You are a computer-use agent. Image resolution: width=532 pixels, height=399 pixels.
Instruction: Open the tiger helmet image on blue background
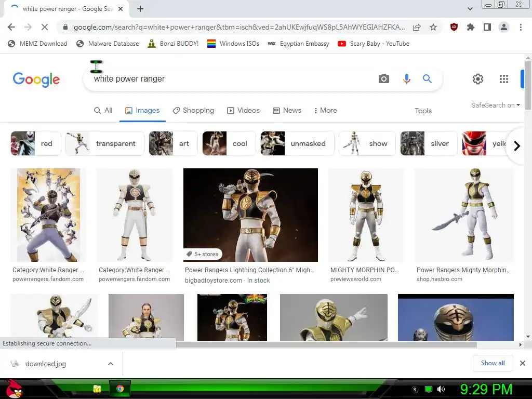456,317
